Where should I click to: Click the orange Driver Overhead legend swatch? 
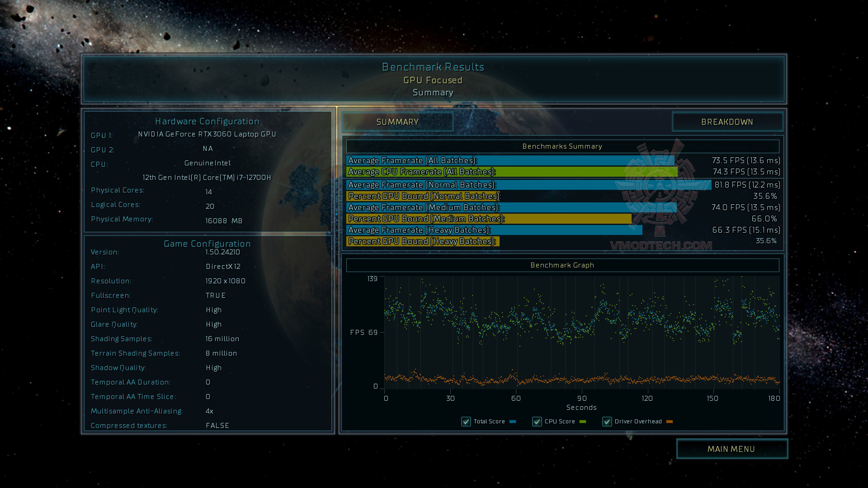670,422
